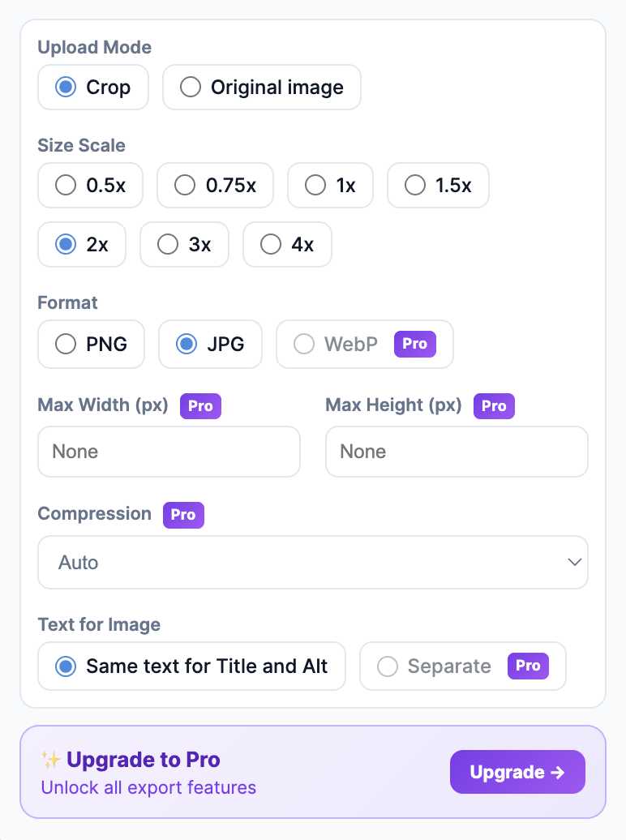Click the chevron on the Compression selector

tap(575, 562)
